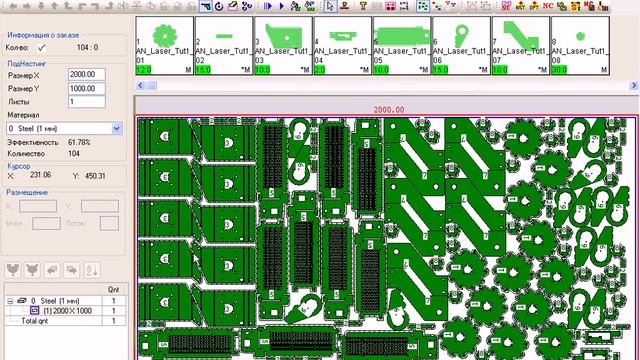Click the Поток input field under Размещение
The image size is (640, 360).
pyautogui.click(x=109, y=223)
